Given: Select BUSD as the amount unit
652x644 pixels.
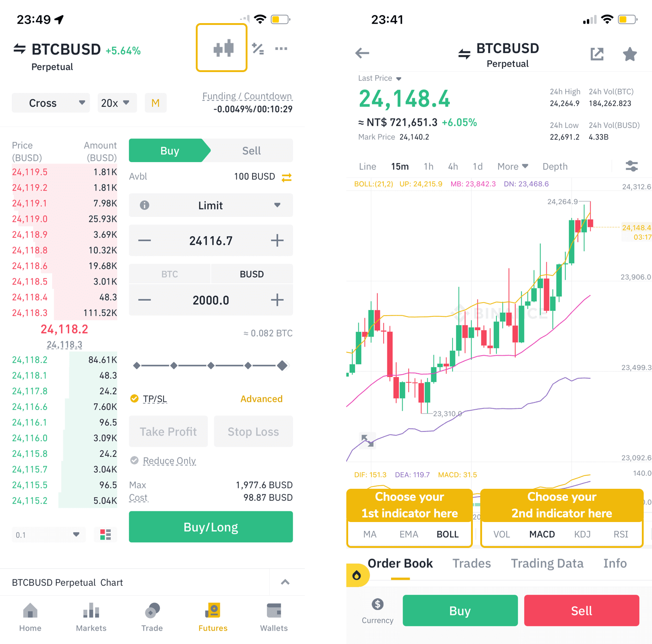Looking at the screenshot, I should tap(252, 274).
